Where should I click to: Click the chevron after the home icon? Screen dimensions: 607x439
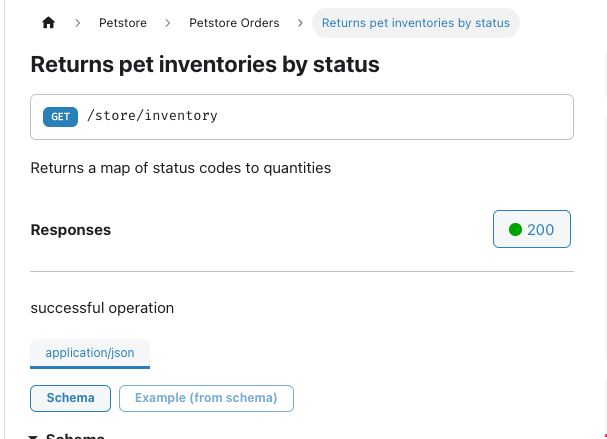click(77, 23)
